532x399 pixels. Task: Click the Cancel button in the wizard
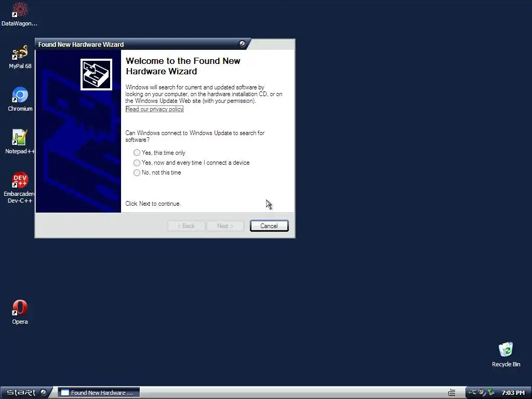point(269,226)
